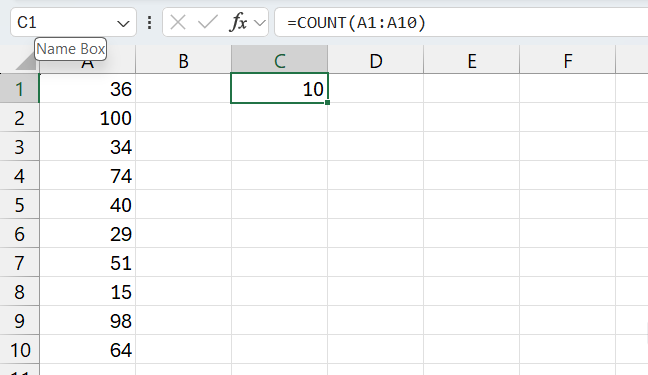The height and width of the screenshot is (375, 648).
Task: Expand the dropdown arrow beside fx
Action: click(260, 23)
